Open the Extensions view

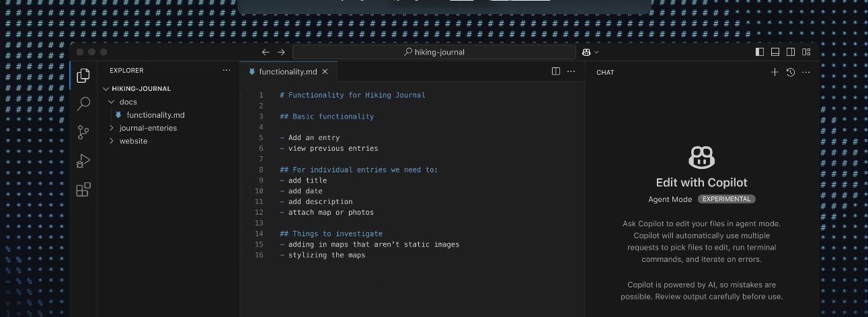(x=83, y=190)
